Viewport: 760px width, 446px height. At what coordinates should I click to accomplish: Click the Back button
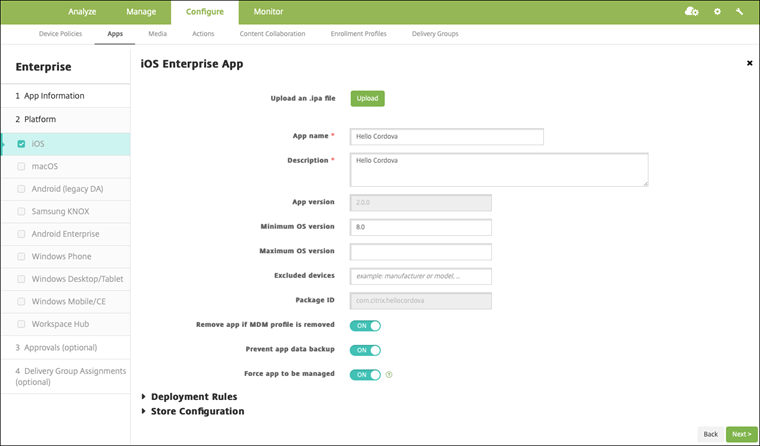[x=709, y=434]
